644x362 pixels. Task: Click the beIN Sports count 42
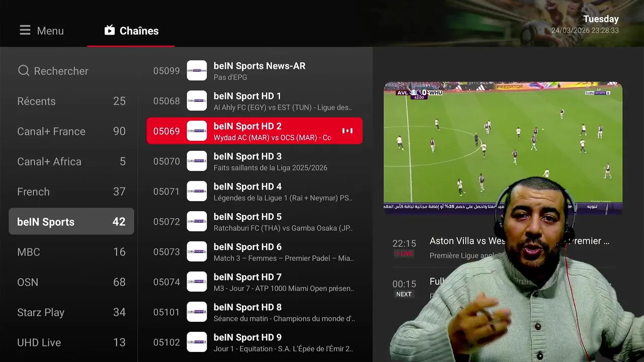[119, 222]
